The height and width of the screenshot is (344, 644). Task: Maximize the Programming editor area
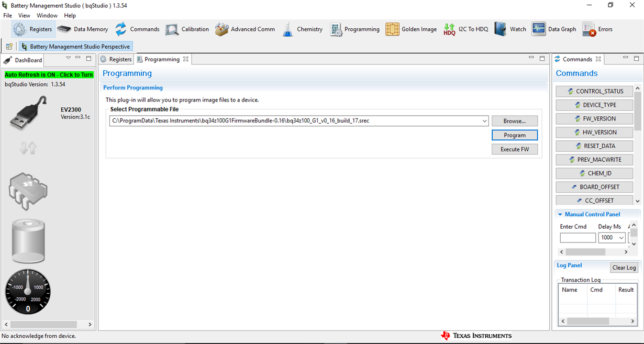tap(542, 59)
